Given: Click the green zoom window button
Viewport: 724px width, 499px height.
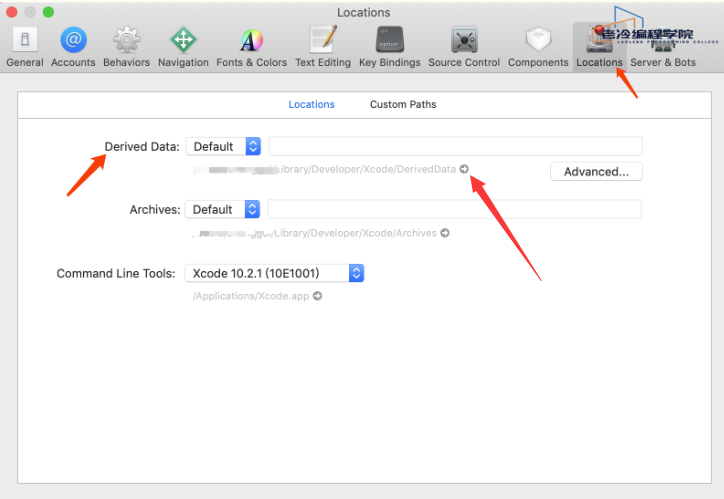Looking at the screenshot, I should coord(48,12).
